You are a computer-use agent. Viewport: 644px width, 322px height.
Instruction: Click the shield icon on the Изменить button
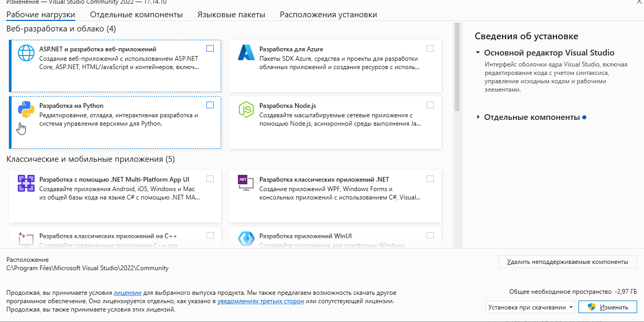[592, 307]
